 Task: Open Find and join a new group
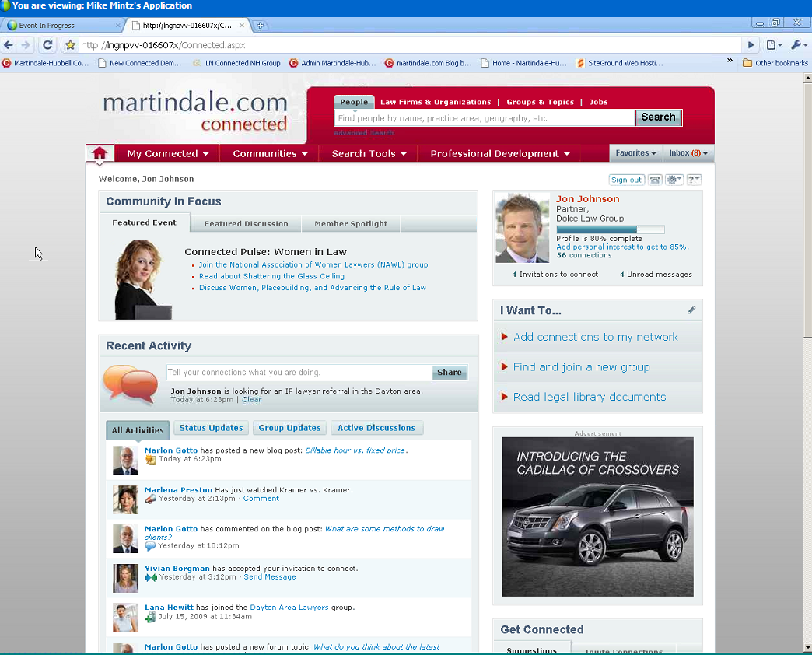coord(581,366)
